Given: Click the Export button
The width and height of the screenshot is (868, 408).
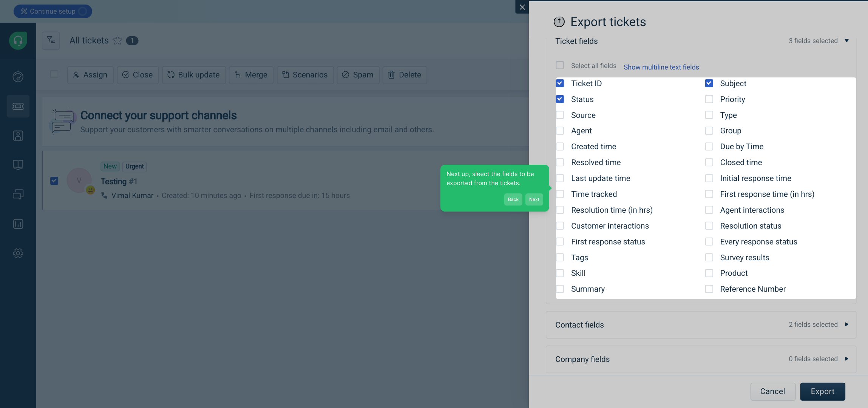Looking at the screenshot, I should [822, 391].
